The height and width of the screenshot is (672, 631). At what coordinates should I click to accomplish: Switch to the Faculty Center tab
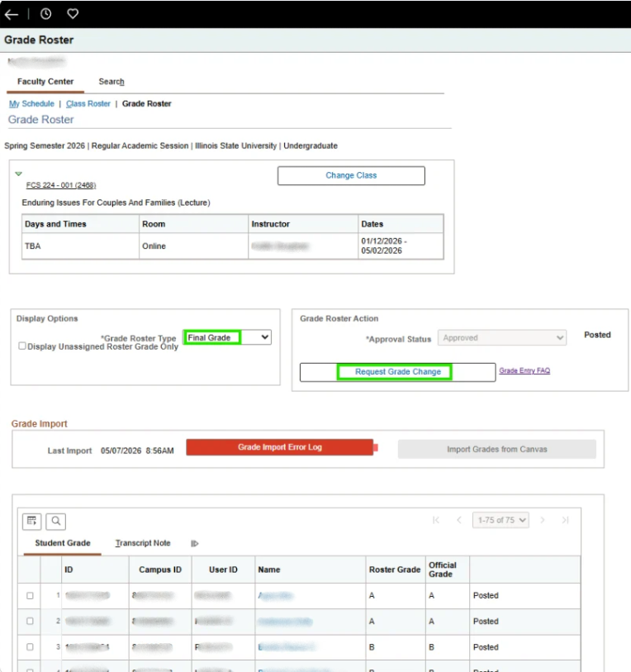pos(45,82)
